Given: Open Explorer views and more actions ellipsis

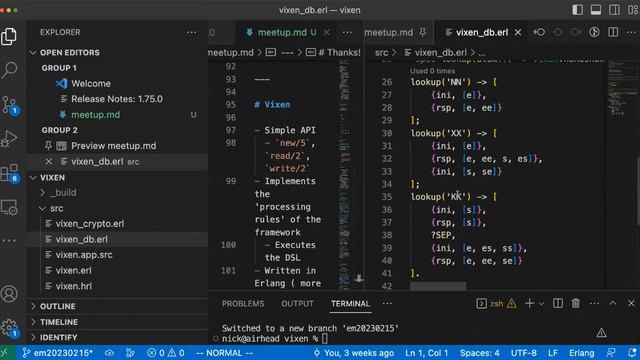Looking at the screenshot, I should coord(191,32).
